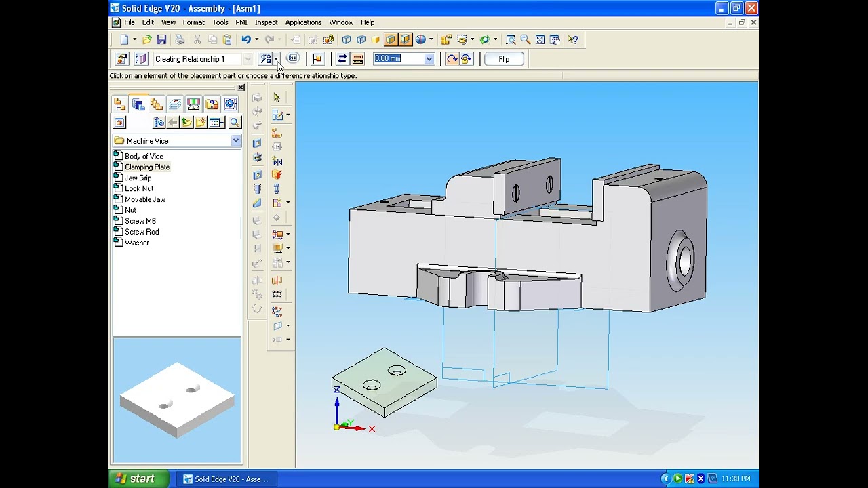This screenshot has width=868, height=488.
Task: Open the Help question mark tool
Action: [573, 40]
